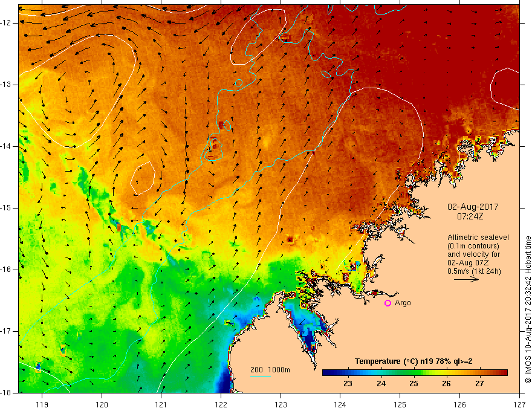Click longitude label 121
Image resolution: width=532 pixels, height=411 pixels.
[x=161, y=404]
